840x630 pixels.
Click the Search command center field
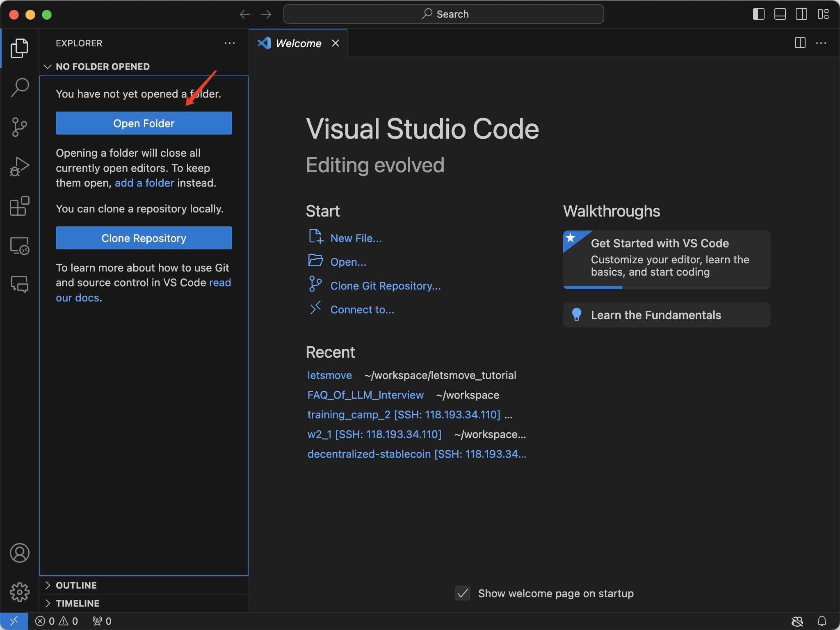coord(444,14)
